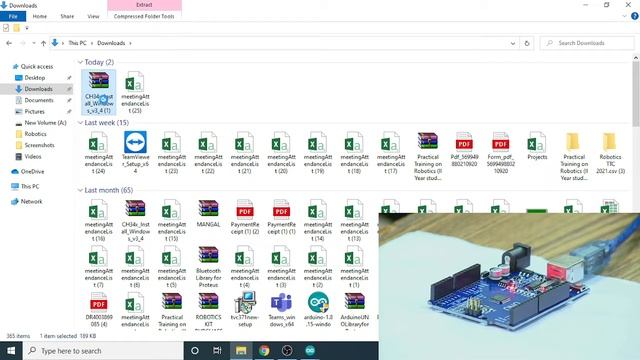Open the View ribbon tab
Image resolution: width=640 pixels, height=360 pixels.
93,16
